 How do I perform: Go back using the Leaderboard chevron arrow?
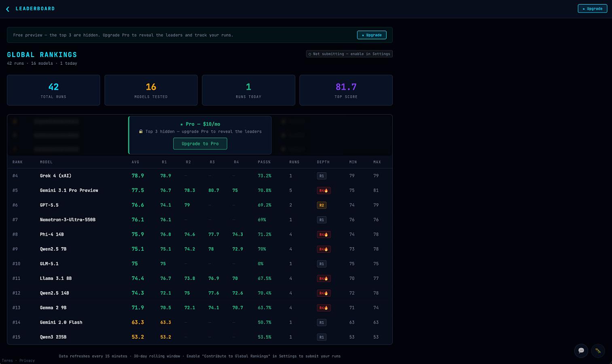click(x=8, y=9)
